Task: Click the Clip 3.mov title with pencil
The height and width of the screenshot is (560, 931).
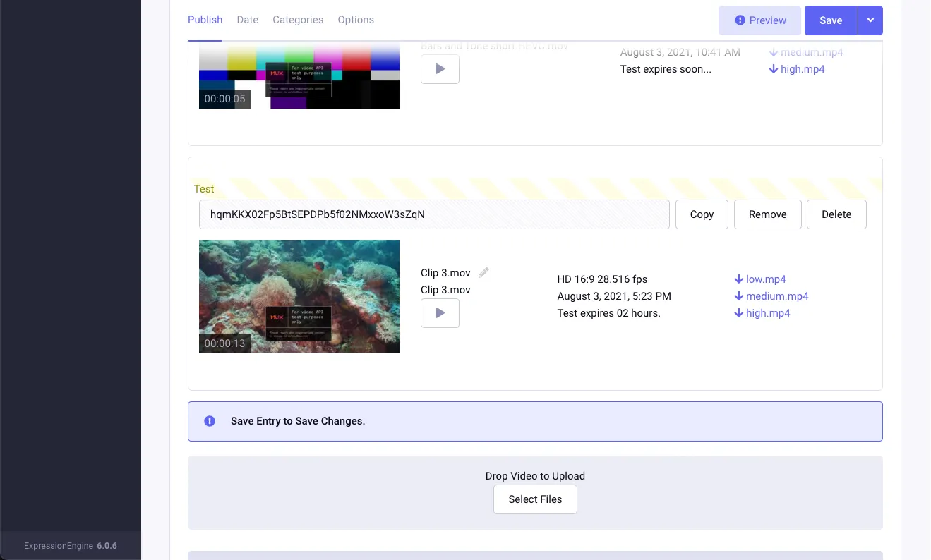Action: 445,273
